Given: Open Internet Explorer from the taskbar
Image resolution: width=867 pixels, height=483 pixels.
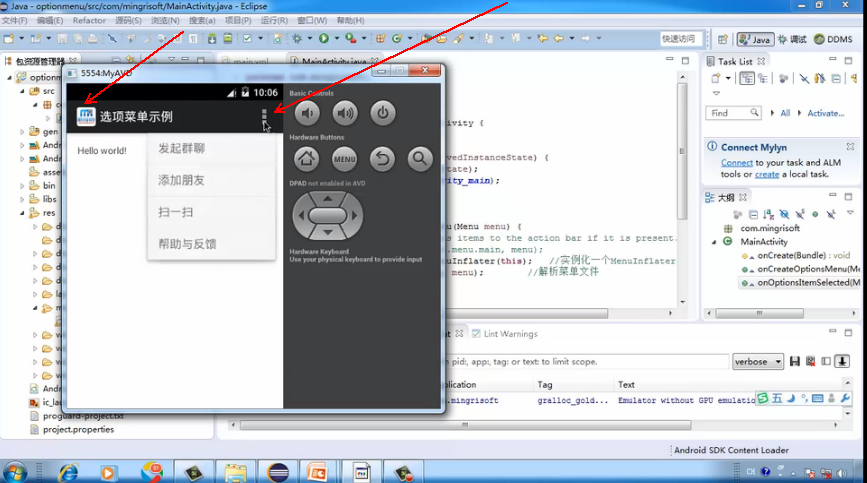Looking at the screenshot, I should 69,472.
